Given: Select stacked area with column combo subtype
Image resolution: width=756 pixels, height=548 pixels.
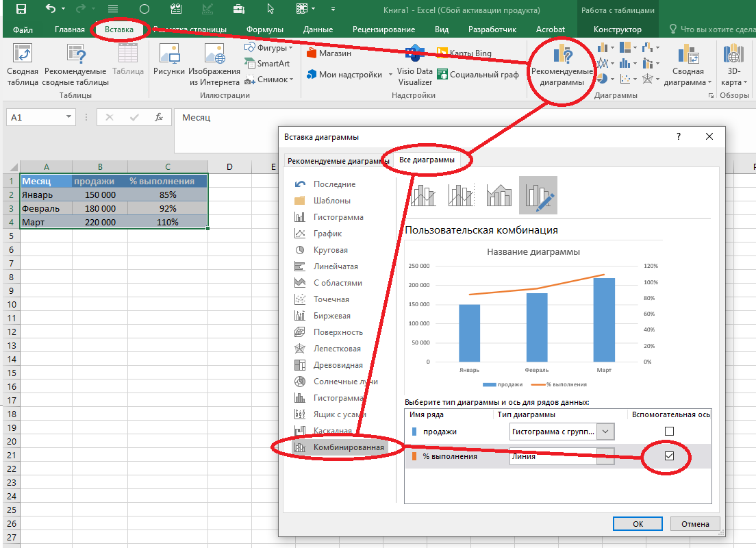Looking at the screenshot, I should [x=499, y=195].
